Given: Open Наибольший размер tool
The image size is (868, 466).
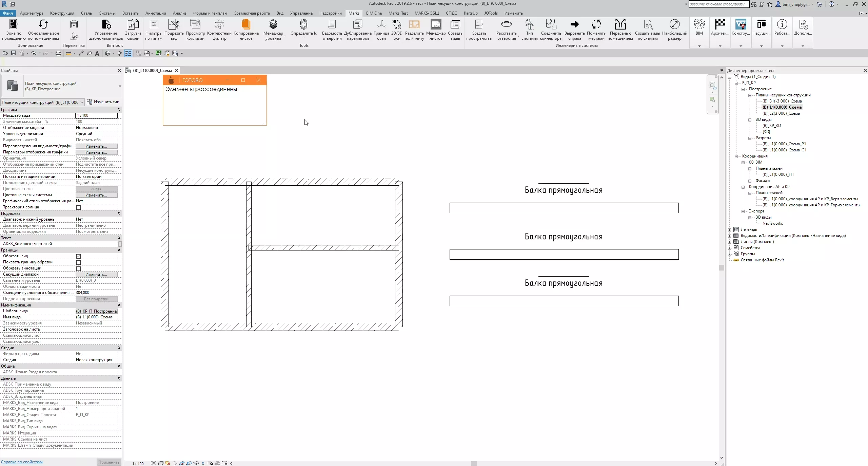Looking at the screenshot, I should click(674, 25).
